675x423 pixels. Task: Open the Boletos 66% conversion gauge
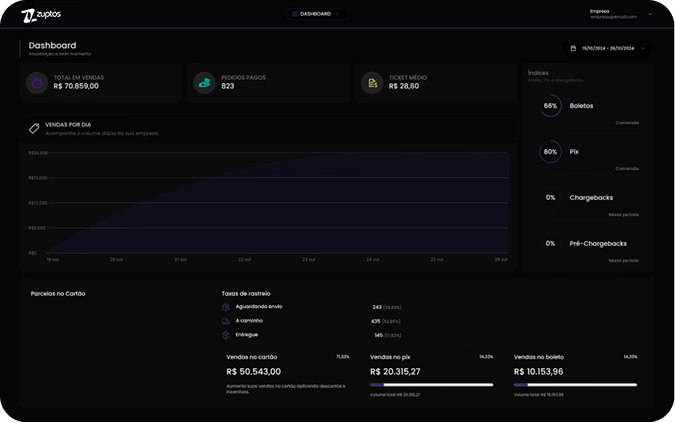(550, 105)
